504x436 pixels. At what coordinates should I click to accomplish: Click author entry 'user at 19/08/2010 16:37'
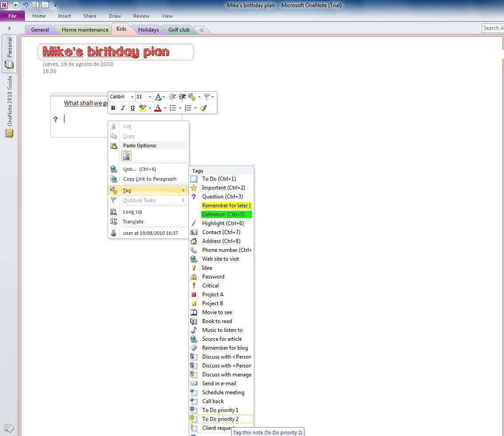pyautogui.click(x=148, y=233)
